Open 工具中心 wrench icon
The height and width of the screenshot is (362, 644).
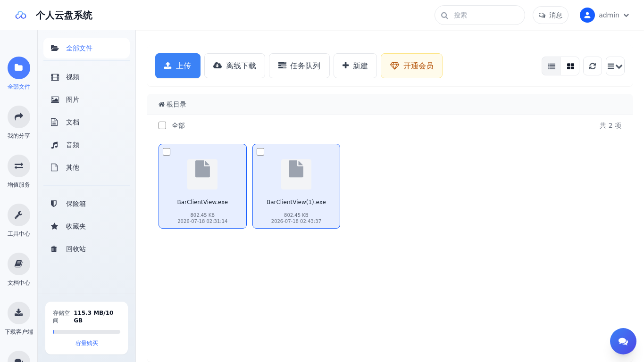[19, 215]
